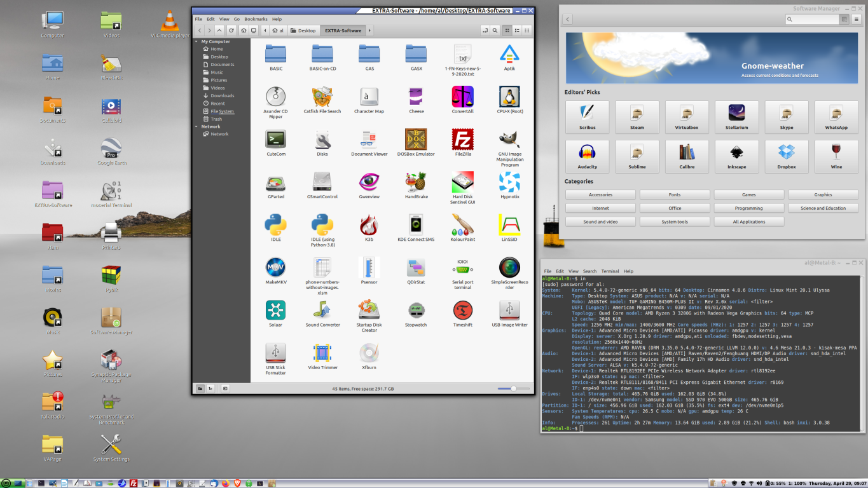The image size is (868, 488).
Task: Collapse the My Computer sidebar section
Action: [196, 41]
